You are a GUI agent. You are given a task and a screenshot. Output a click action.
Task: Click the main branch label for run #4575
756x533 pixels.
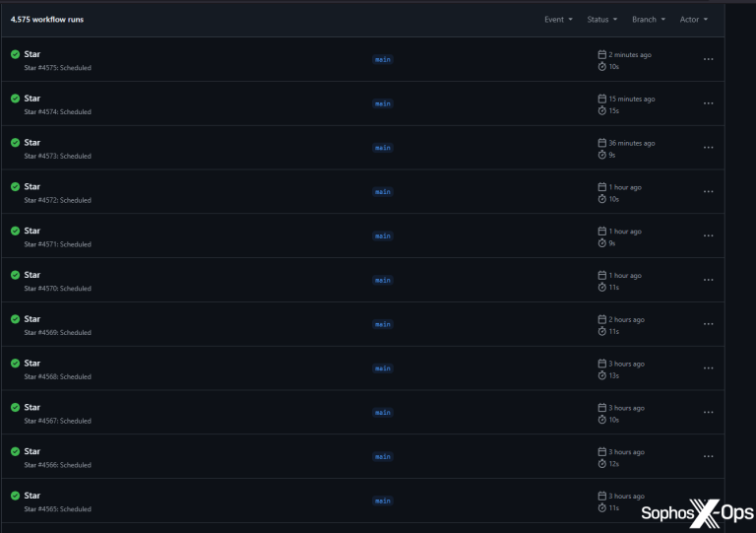[382, 59]
